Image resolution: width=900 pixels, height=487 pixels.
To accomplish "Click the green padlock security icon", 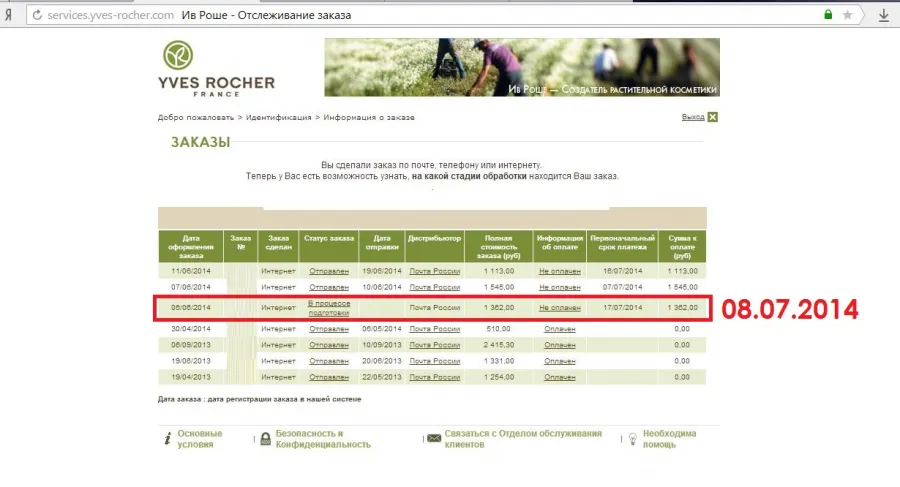I will [828, 15].
